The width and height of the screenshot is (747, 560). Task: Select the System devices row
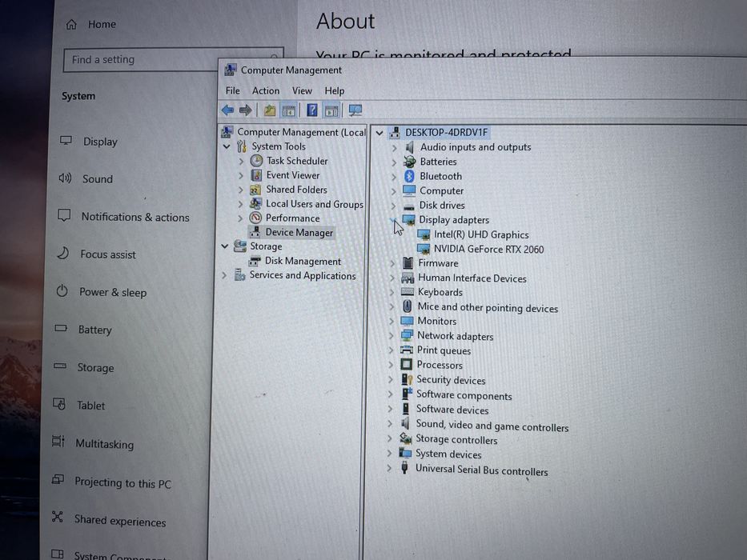point(448,454)
